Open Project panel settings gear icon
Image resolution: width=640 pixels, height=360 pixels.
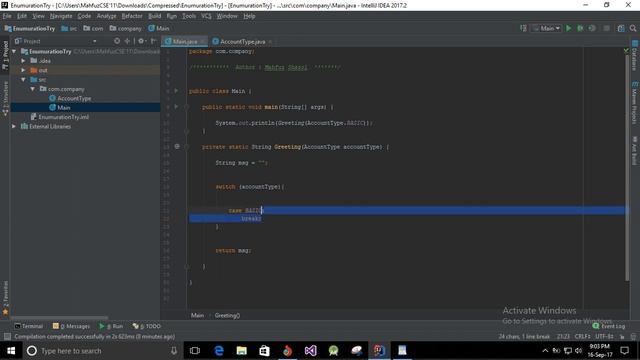click(x=141, y=41)
